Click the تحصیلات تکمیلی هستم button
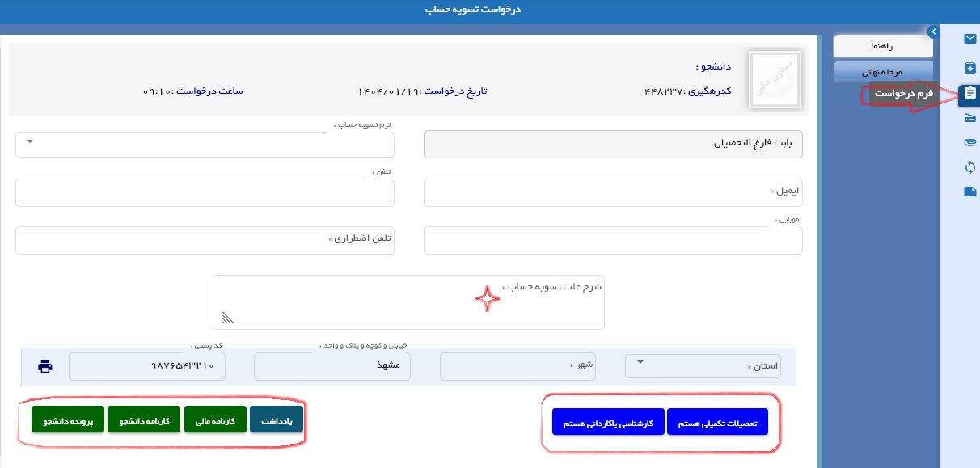Viewport: 980px width, 468px height. (717, 422)
